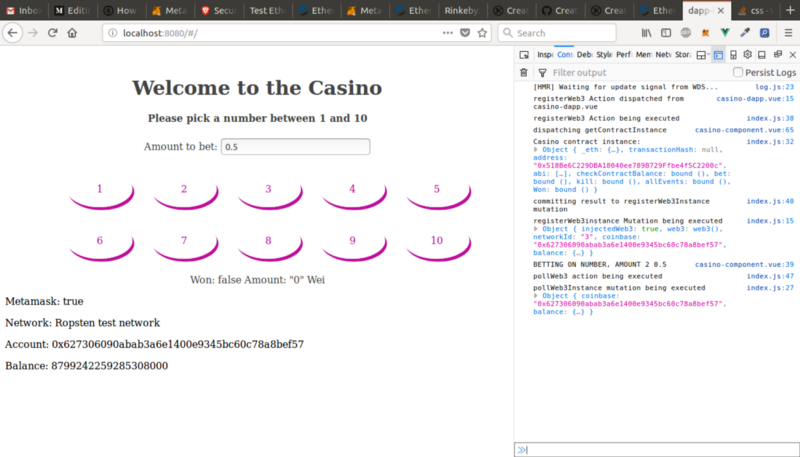Show site information for localhost

[112, 33]
